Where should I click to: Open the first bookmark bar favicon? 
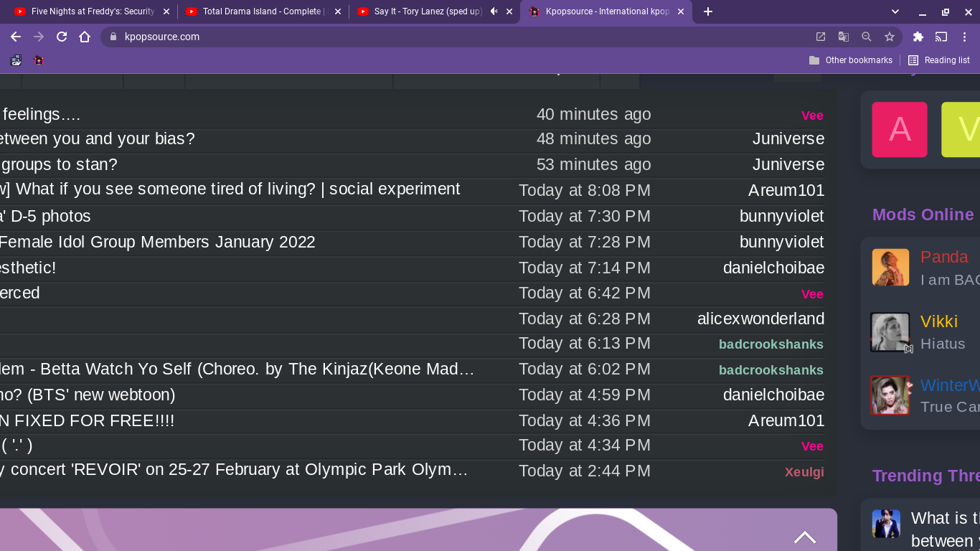click(16, 60)
